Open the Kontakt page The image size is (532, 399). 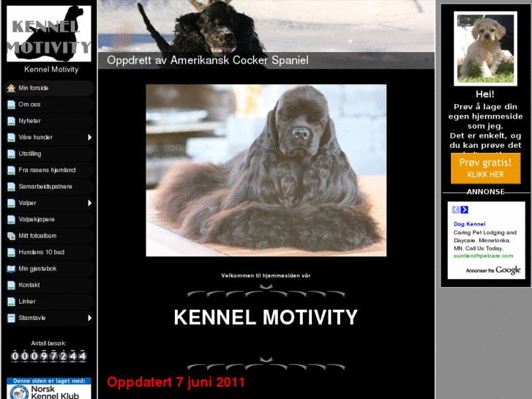[29, 285]
